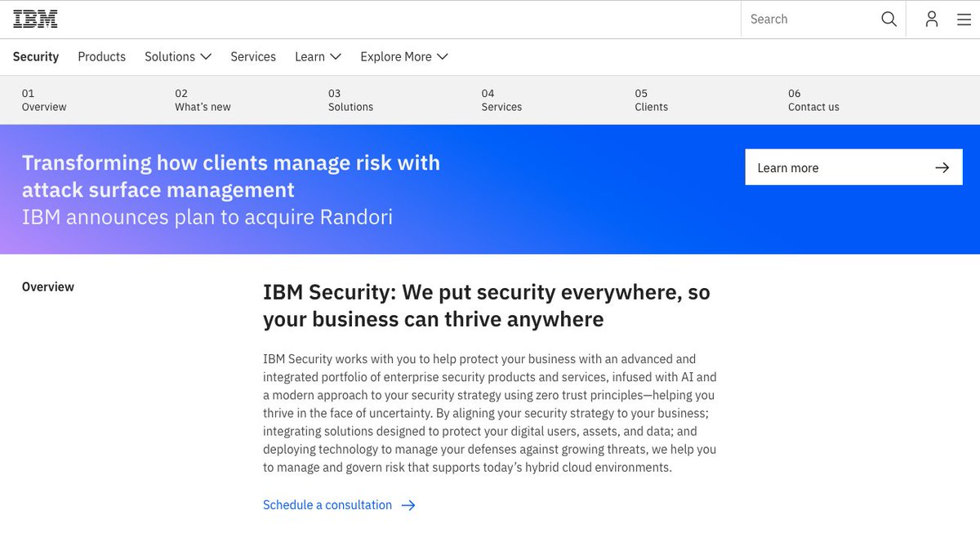Image resolution: width=980 pixels, height=537 pixels.
Task: Click the IBM Security description paragraph
Action: (490, 413)
